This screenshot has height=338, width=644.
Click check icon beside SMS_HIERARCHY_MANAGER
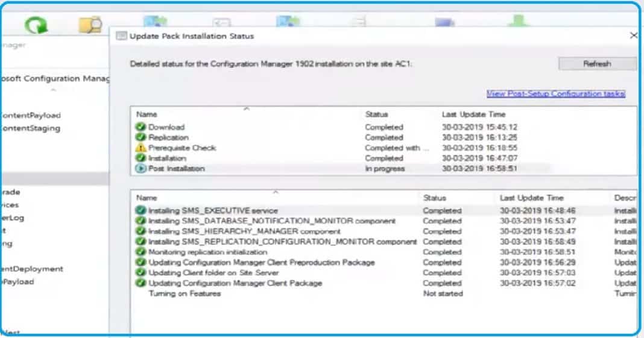point(140,231)
